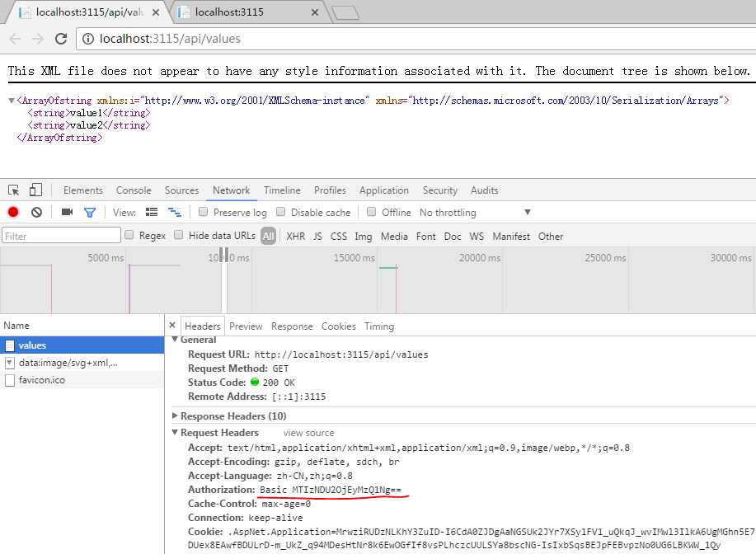This screenshot has height=554, width=756.
Task: Click the site info icon in address bar
Action: tap(87, 39)
